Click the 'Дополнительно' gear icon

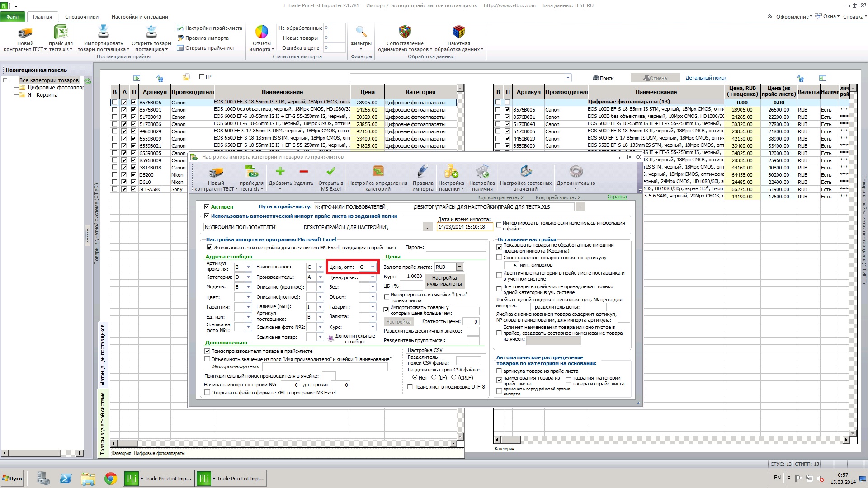tap(576, 172)
